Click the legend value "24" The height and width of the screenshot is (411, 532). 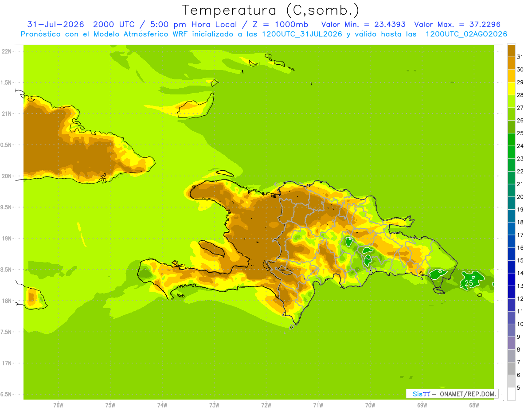(x=520, y=146)
